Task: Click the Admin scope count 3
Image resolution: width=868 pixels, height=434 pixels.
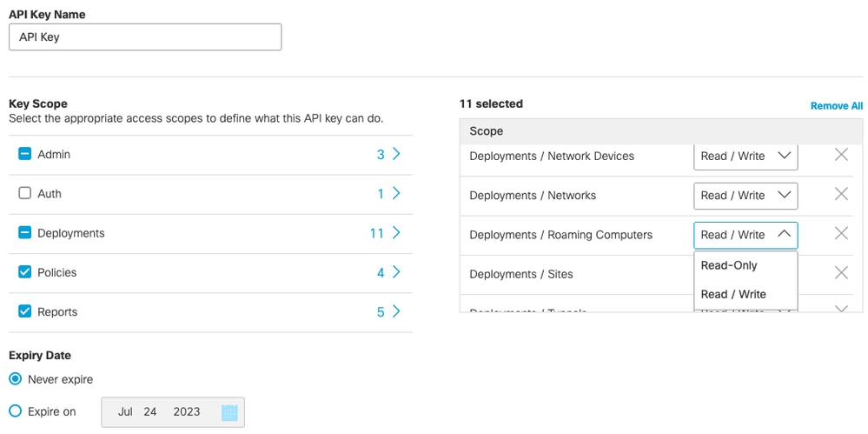Action: (381, 155)
